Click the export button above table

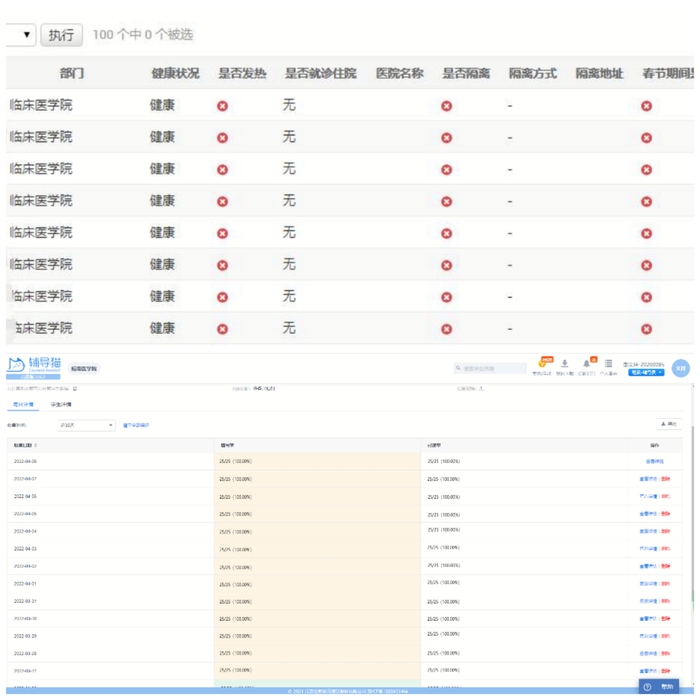[670, 425]
